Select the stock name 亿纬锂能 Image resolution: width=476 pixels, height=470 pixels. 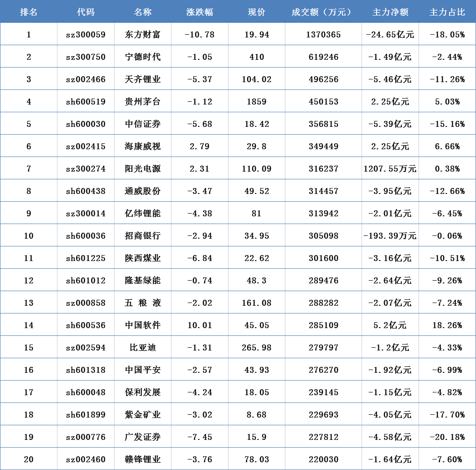143,213
